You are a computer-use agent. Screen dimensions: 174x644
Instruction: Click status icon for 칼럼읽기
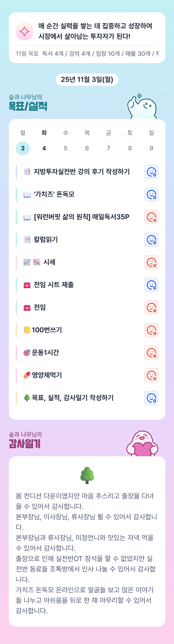pyautogui.click(x=151, y=240)
